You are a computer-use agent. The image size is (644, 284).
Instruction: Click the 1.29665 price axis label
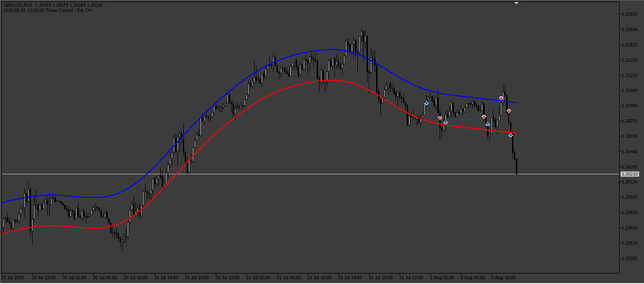coord(630,228)
